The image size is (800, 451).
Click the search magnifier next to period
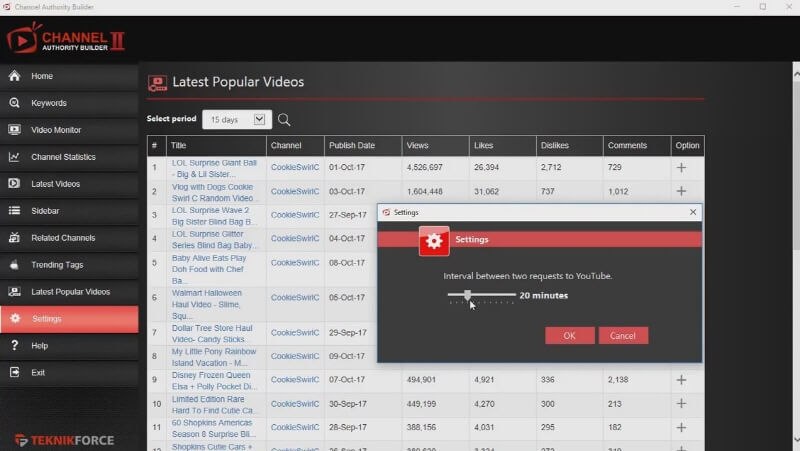[x=284, y=120]
